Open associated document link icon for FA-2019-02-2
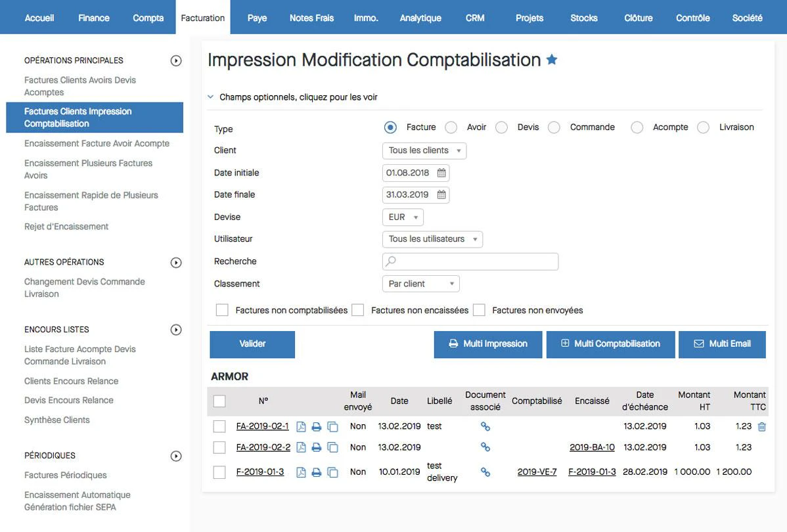The width and height of the screenshot is (787, 532). (485, 447)
